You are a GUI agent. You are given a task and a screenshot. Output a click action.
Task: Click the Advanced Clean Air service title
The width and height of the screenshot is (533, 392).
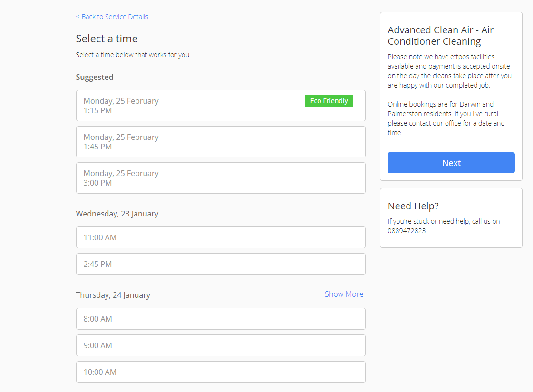point(440,36)
